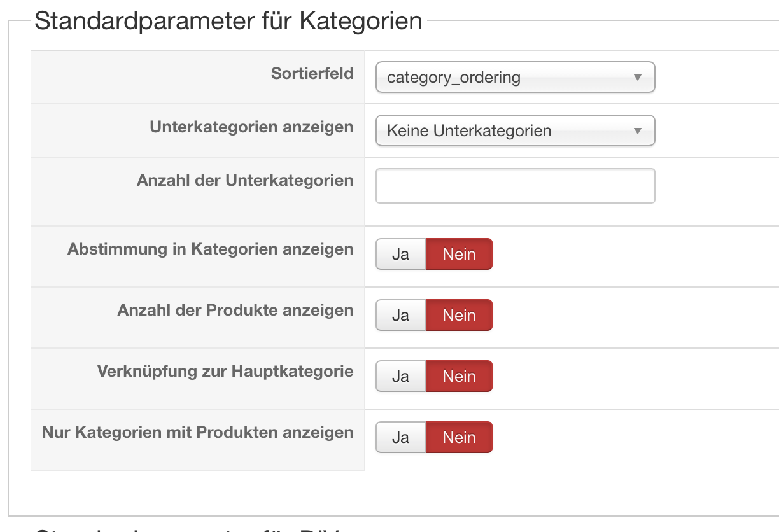The image size is (779, 532).
Task: Select Nein for Anzahl der Produkte anzeigen
Action: click(459, 316)
